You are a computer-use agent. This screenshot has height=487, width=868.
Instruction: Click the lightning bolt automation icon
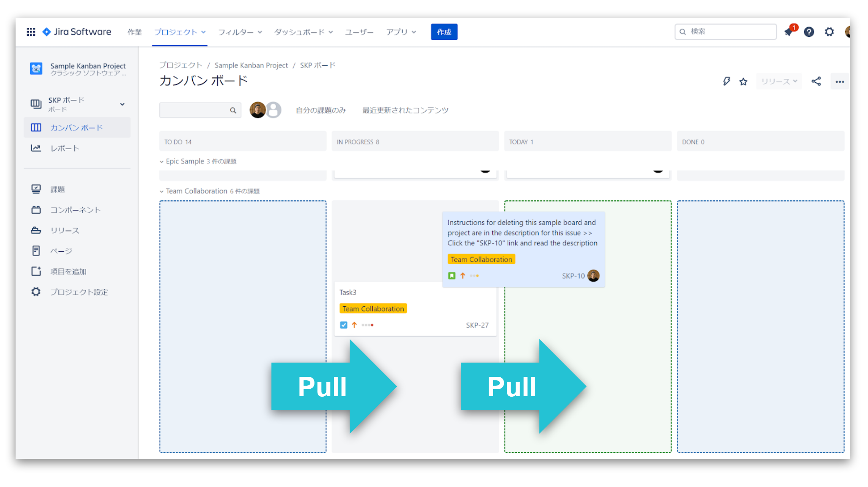726,81
